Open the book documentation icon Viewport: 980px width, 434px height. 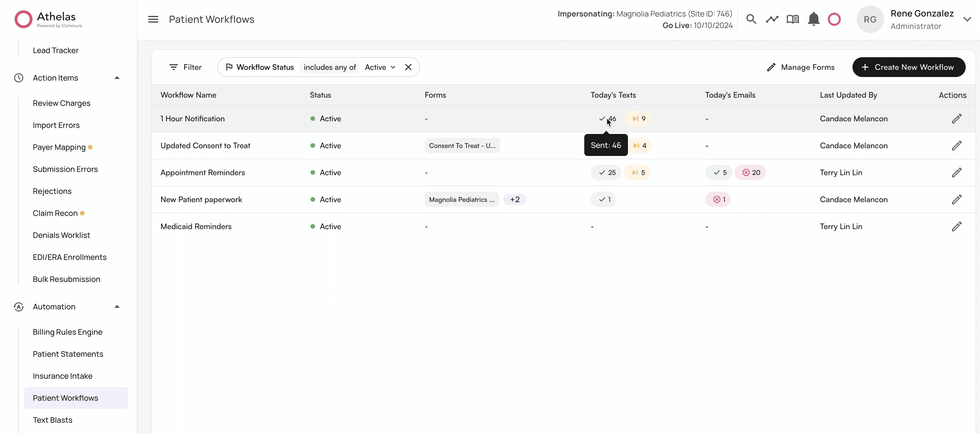point(793,19)
